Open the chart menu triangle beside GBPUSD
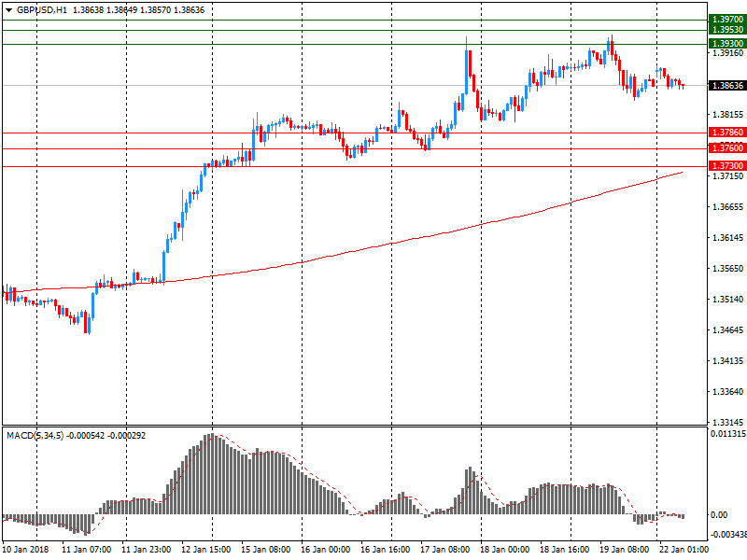Screen dimensions: 747x560 tap(9, 10)
